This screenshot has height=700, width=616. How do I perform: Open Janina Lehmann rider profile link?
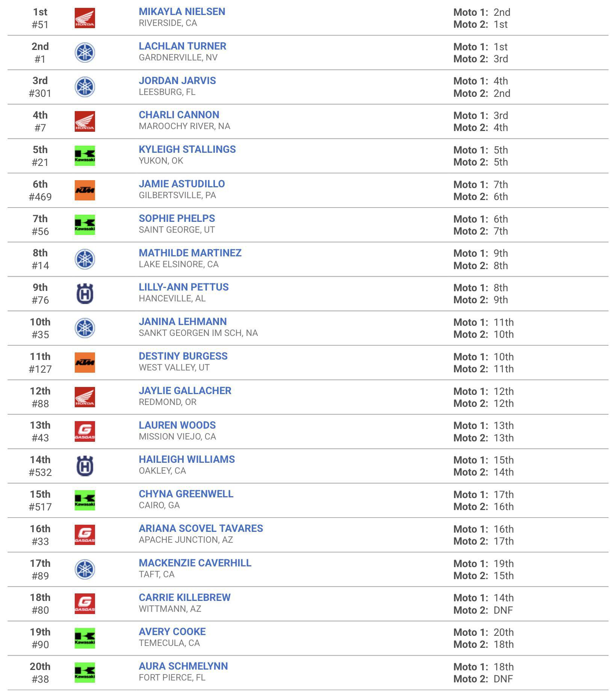point(183,322)
